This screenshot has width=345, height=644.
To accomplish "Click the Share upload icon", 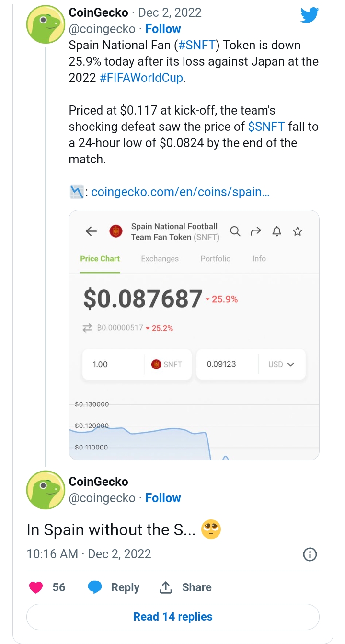I will click(165, 587).
